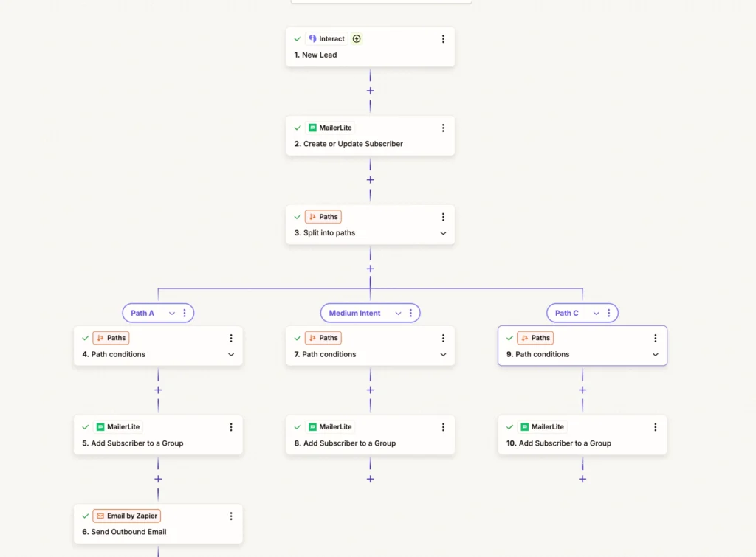The height and width of the screenshot is (557, 756).
Task: Click the Email by Zapier app badge
Action: pyautogui.click(x=127, y=516)
